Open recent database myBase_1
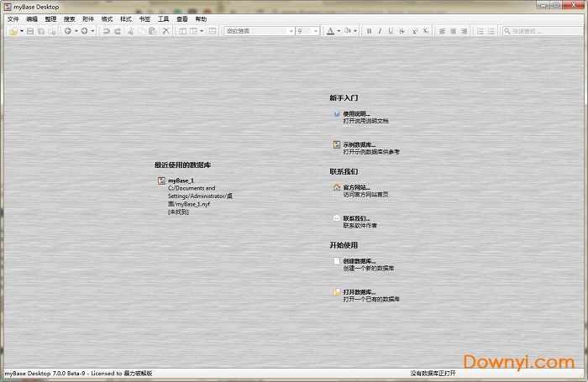 pyautogui.click(x=181, y=181)
